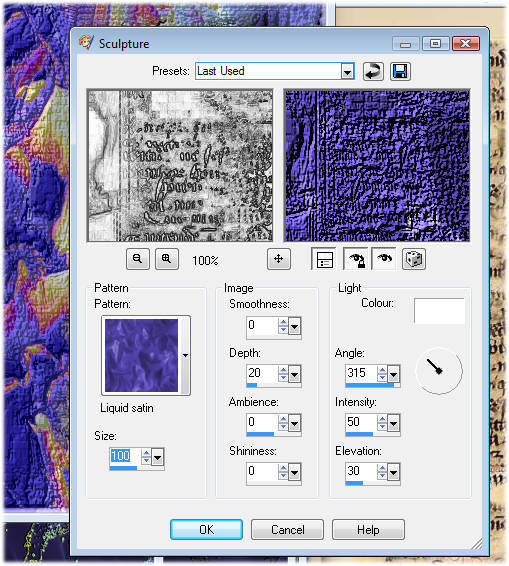This screenshot has width=509, height=566.
Task: Maximize the Sculpture dialog
Action: (435, 44)
